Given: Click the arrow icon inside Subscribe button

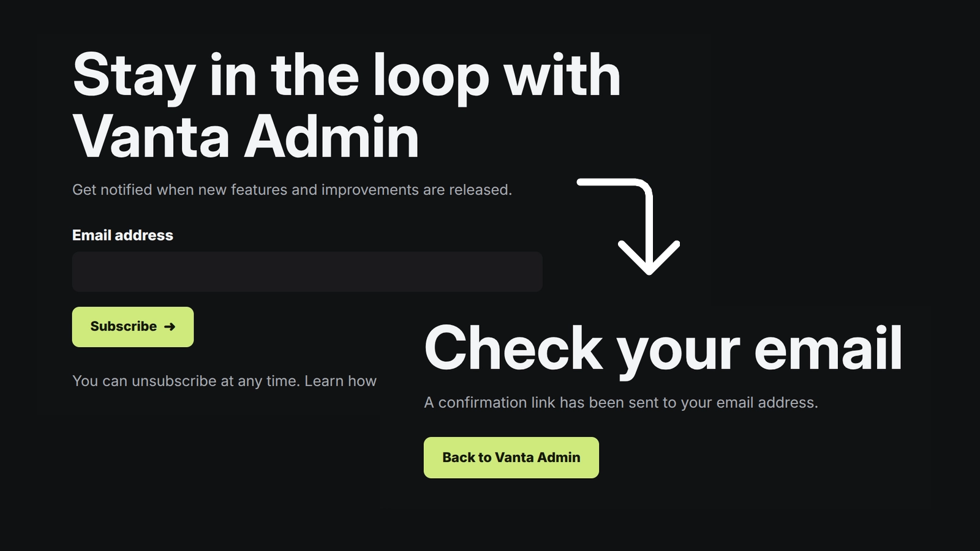Looking at the screenshot, I should click(x=170, y=327).
